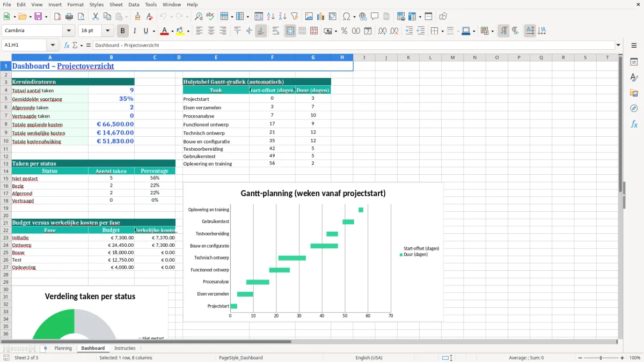Viewport: 644px width, 362px height.
Task: Click English (USA) language in status bar
Action: click(369, 358)
